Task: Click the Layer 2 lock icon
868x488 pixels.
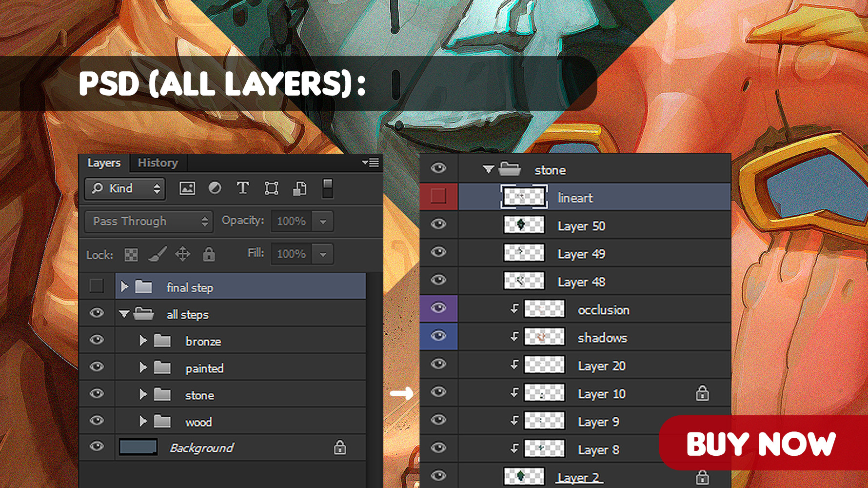Action: 702,477
